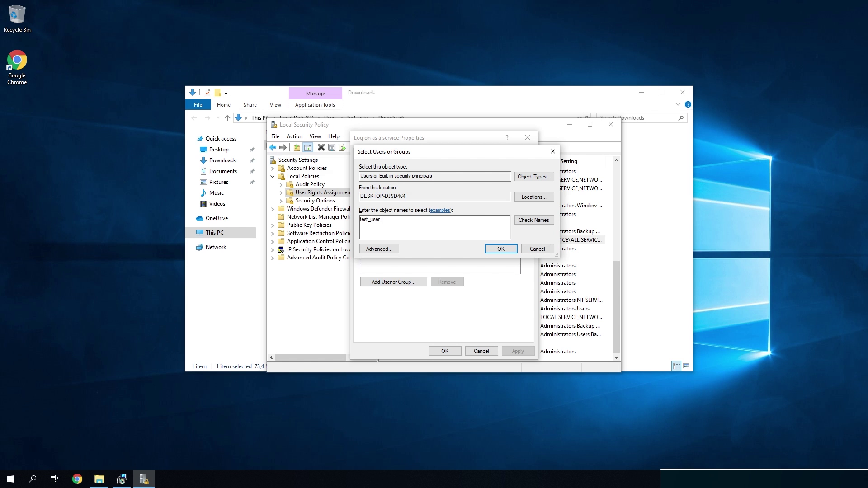Click the Export List toolbar icon

pyautogui.click(x=342, y=148)
